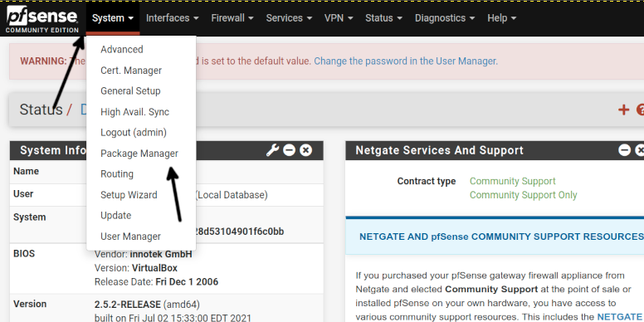Click the 'Contract type' label

point(427,181)
